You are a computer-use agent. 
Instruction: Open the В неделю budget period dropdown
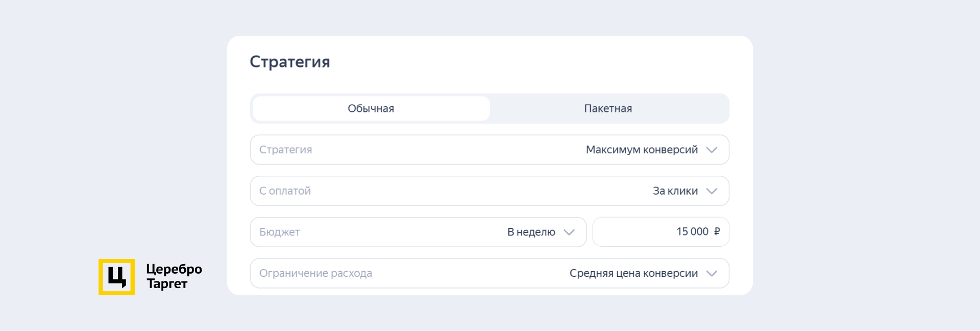click(531, 232)
